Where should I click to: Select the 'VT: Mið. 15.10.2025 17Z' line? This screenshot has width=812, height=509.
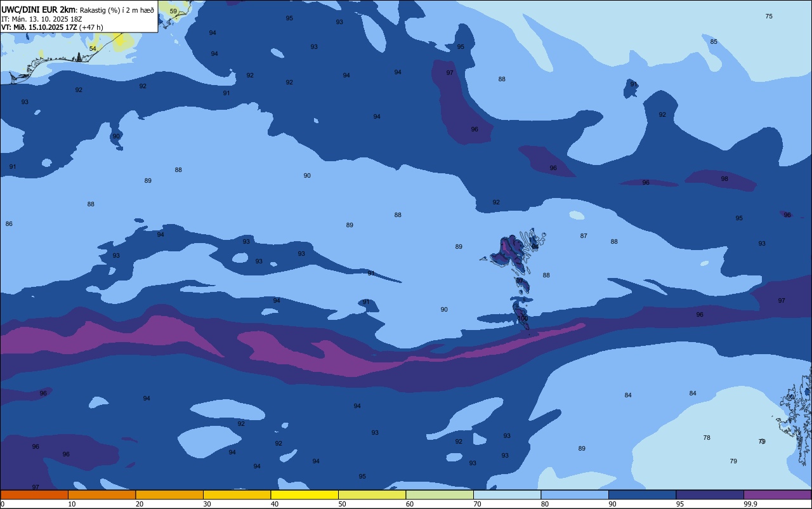[39, 27]
